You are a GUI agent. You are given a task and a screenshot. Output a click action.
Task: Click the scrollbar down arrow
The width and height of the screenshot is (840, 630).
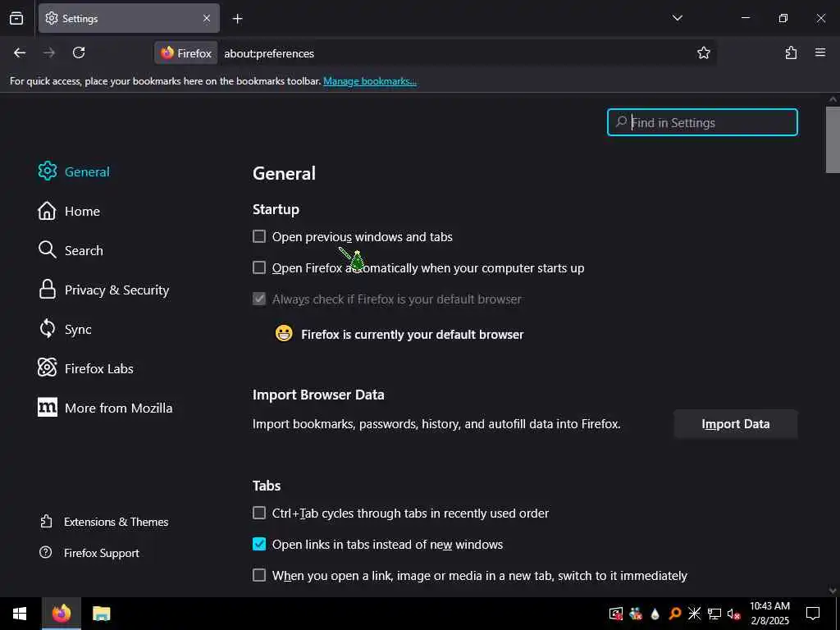click(x=833, y=591)
